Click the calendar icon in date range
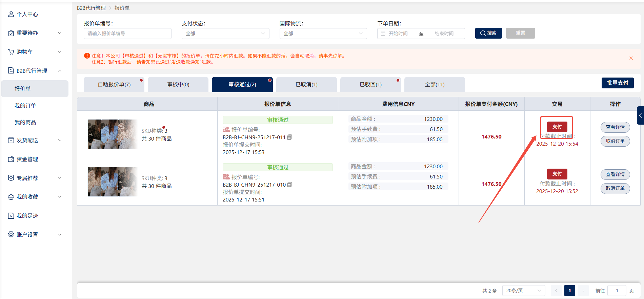Screen dimensions: 644x299 pyautogui.click(x=383, y=34)
